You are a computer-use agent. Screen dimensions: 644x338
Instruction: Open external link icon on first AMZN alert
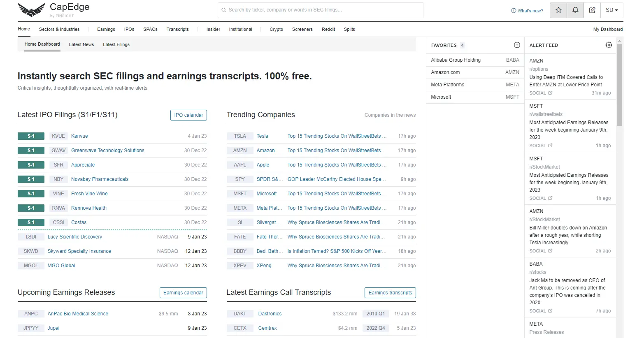(550, 93)
